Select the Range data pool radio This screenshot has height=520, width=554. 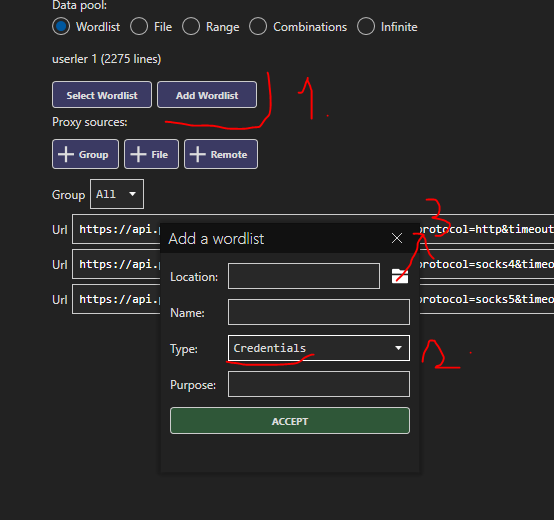click(x=191, y=26)
